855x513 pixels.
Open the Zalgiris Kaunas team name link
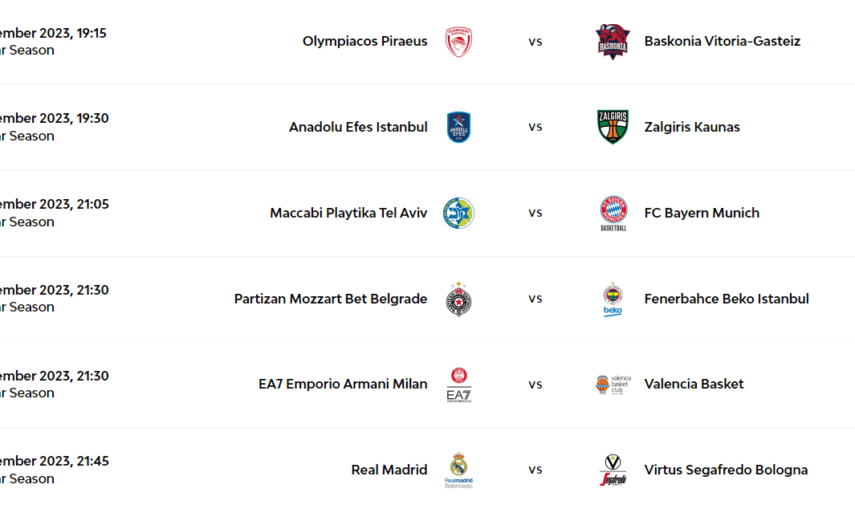pyautogui.click(x=692, y=127)
